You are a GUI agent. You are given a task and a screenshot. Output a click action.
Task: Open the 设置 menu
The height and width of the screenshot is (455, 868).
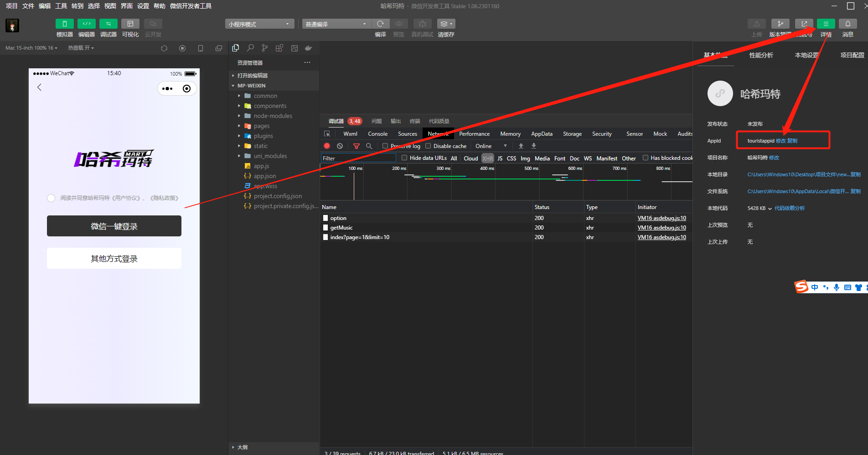click(x=143, y=6)
